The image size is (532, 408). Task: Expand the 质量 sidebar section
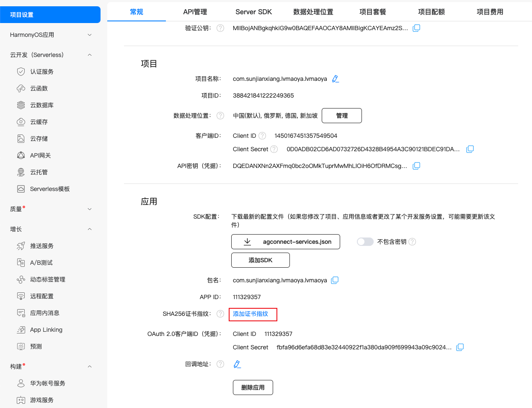pos(90,209)
